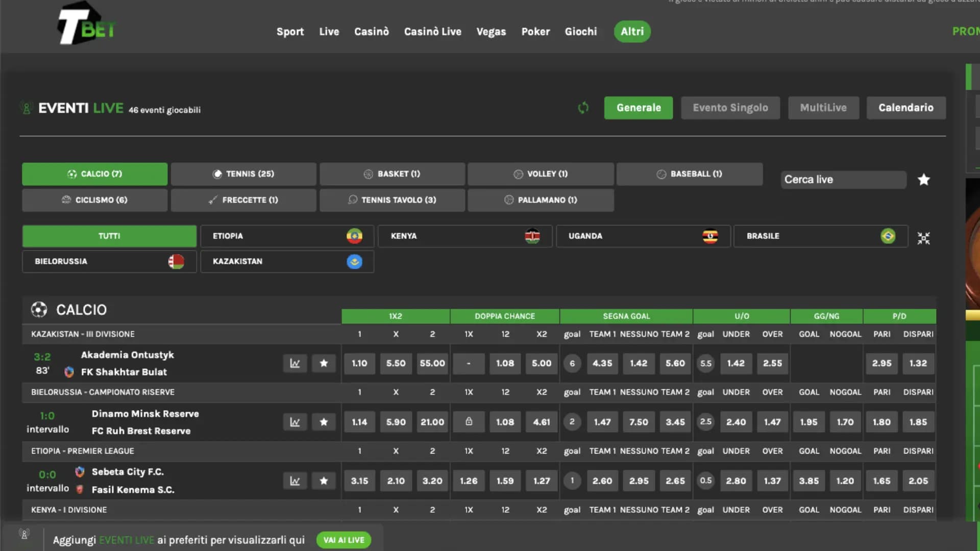980x551 pixels.
Task: Click the dart icon on FRECCETTE filter
Action: [x=212, y=200]
